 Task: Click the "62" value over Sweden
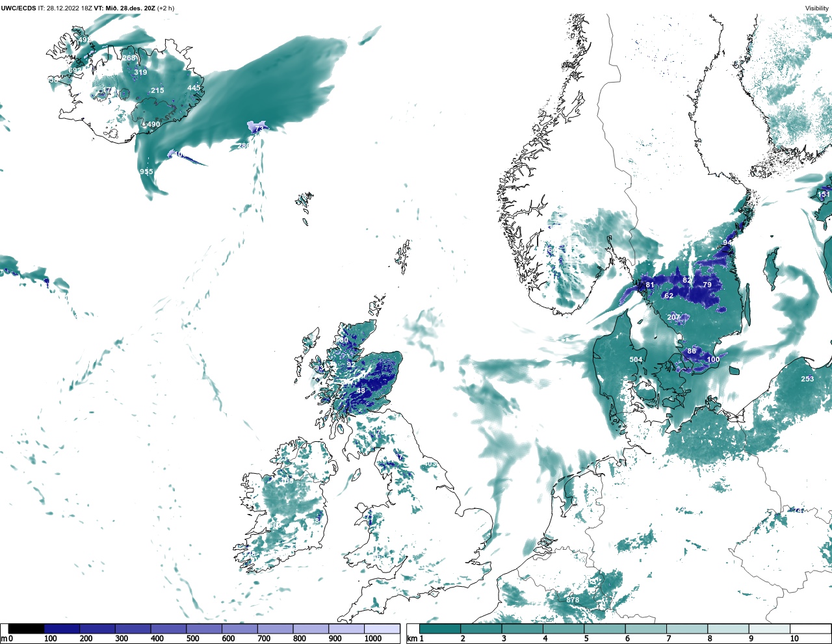[x=669, y=296]
